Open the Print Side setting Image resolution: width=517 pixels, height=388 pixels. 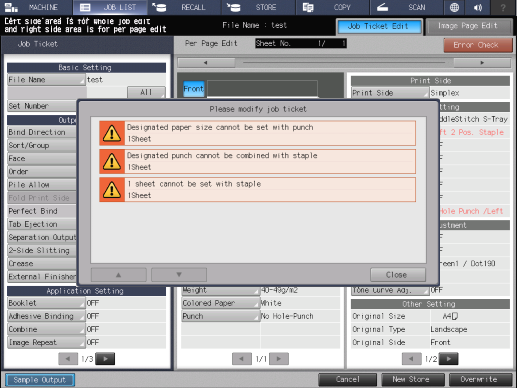[x=390, y=93]
